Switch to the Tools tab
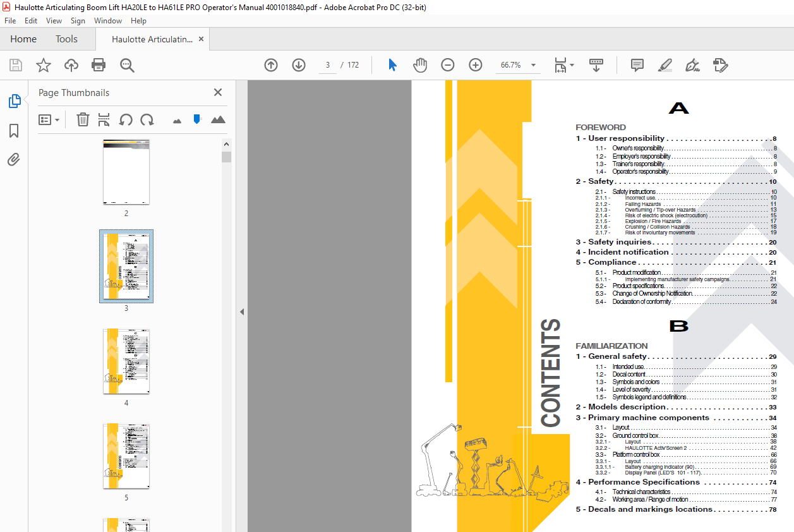Image resolution: width=794 pixels, height=532 pixels. tap(66, 39)
